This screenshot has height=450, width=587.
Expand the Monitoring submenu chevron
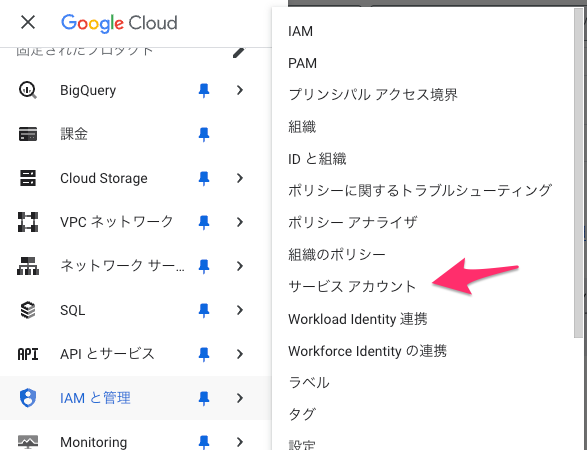240,442
